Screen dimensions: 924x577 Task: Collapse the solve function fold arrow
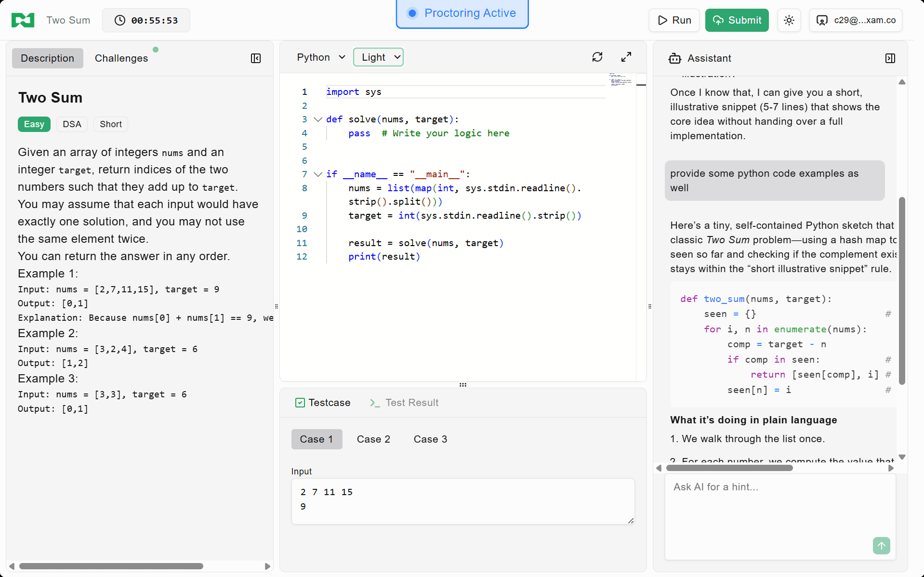pyautogui.click(x=318, y=119)
